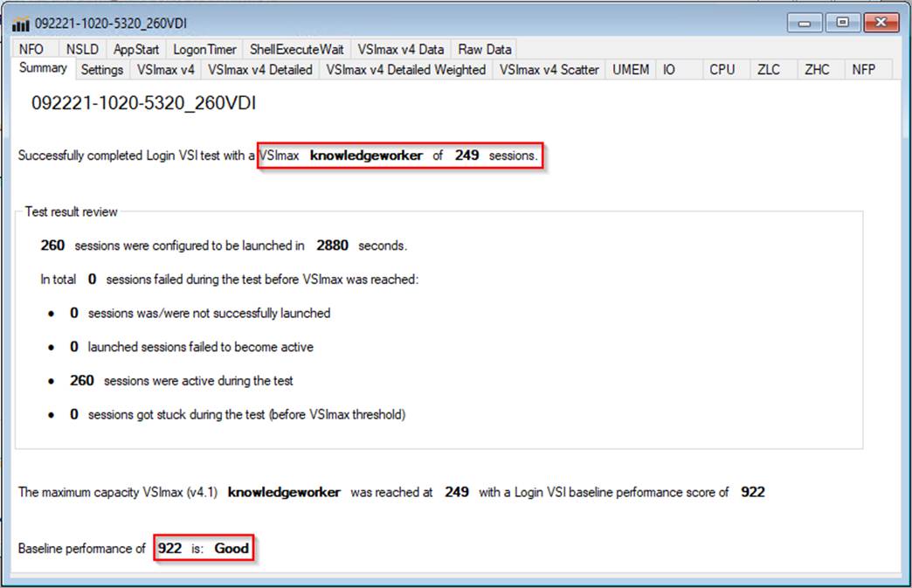Open the UMEM tab
The height and width of the screenshot is (588, 912).
(x=631, y=70)
